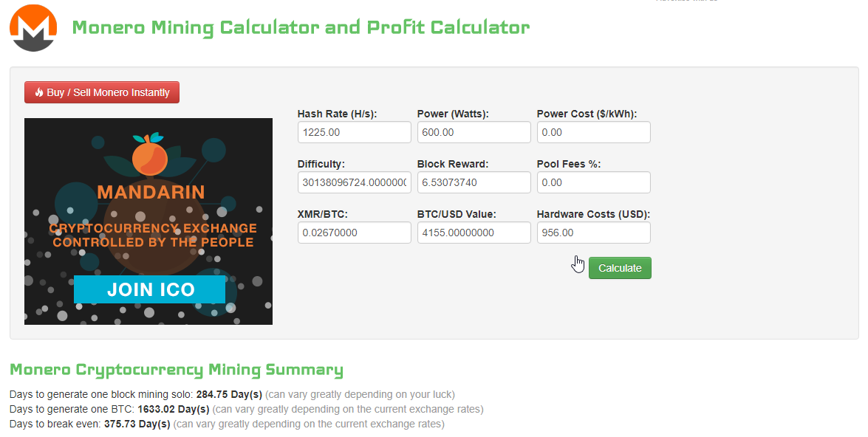Click the Mandarin orange logo in ad
868x437 pixels.
(149, 155)
